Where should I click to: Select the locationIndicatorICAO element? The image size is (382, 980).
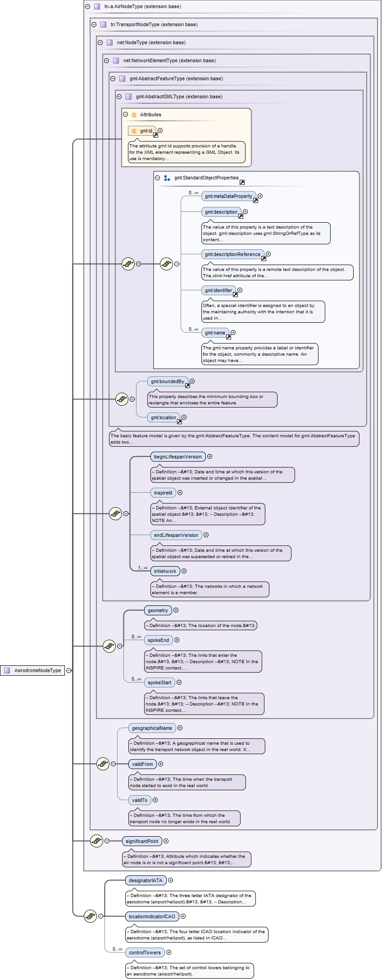(x=152, y=916)
